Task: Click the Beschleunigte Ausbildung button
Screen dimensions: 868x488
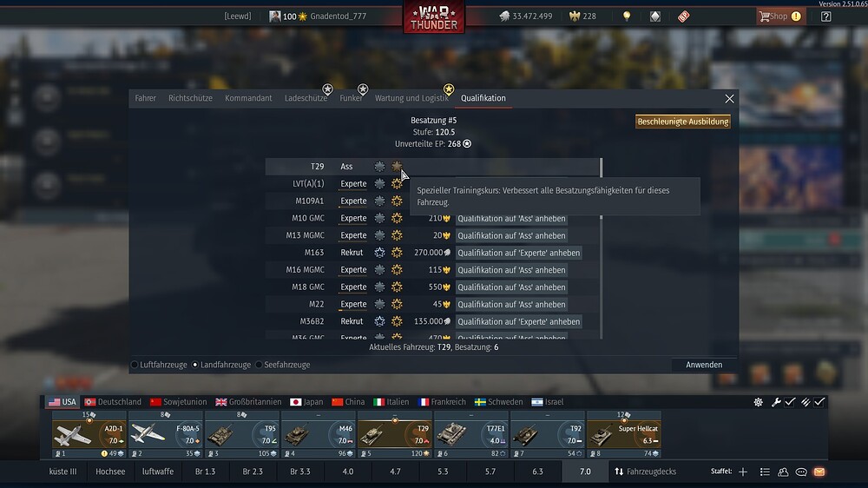Action: pos(682,122)
